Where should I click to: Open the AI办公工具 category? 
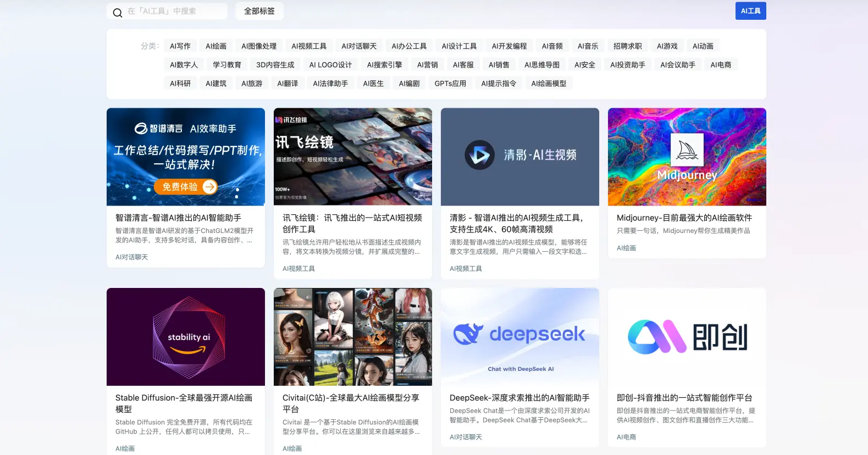click(x=409, y=46)
